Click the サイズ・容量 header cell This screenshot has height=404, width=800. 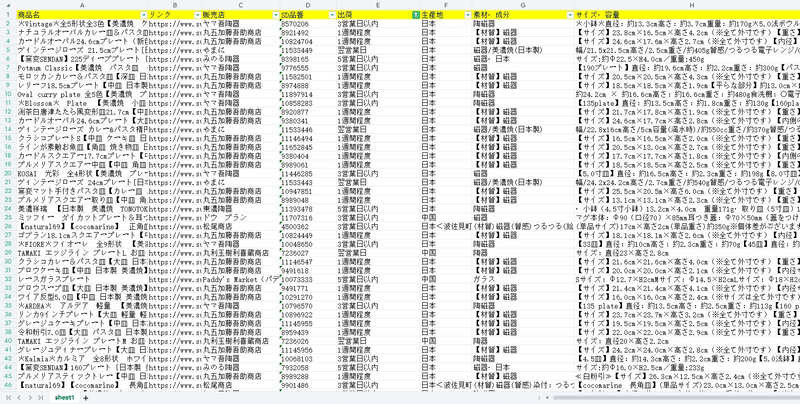[x=687, y=15]
